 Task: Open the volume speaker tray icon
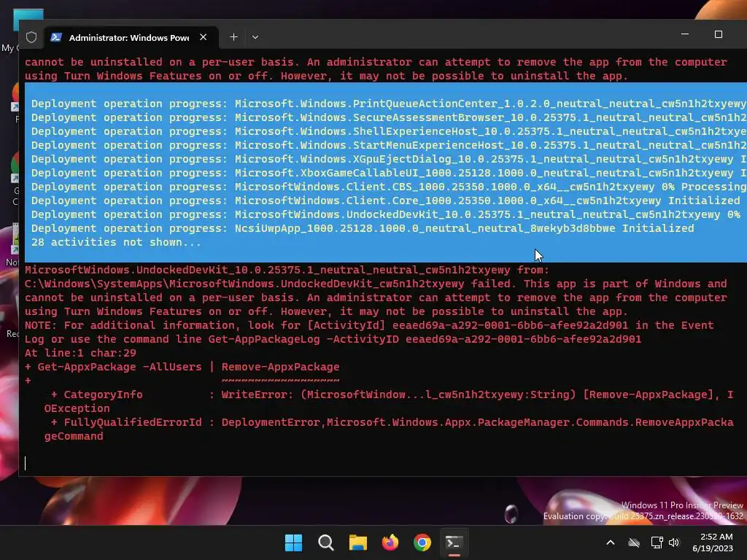[673, 542]
